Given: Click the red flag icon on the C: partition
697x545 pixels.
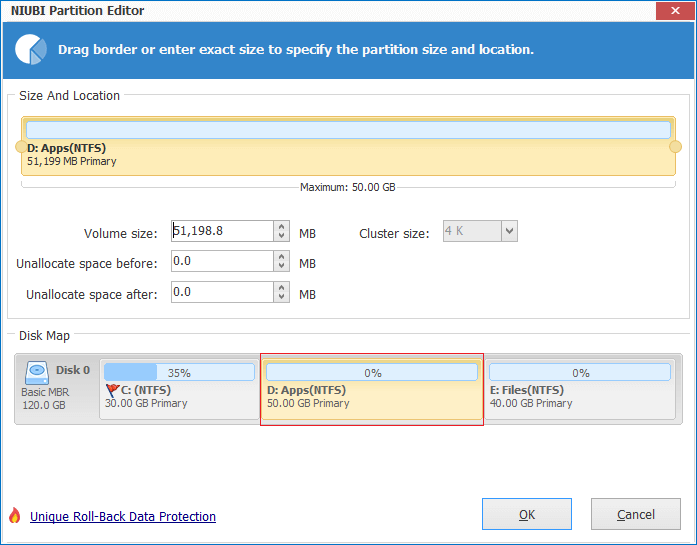Looking at the screenshot, I should (112, 390).
